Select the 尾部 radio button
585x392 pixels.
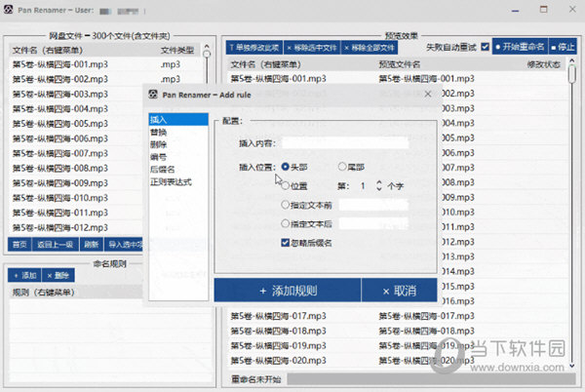click(x=342, y=167)
